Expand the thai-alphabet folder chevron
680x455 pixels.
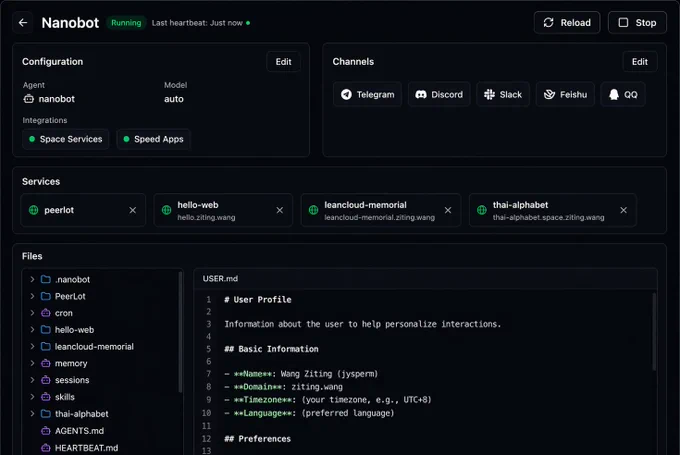coord(32,414)
